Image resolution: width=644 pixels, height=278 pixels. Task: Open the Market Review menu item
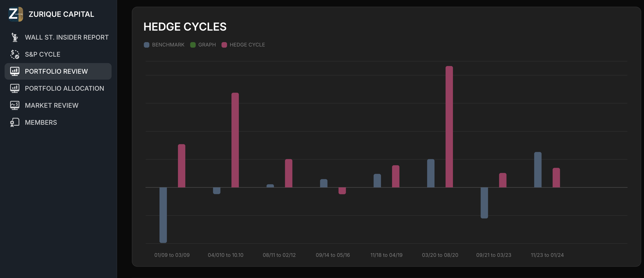pos(51,105)
